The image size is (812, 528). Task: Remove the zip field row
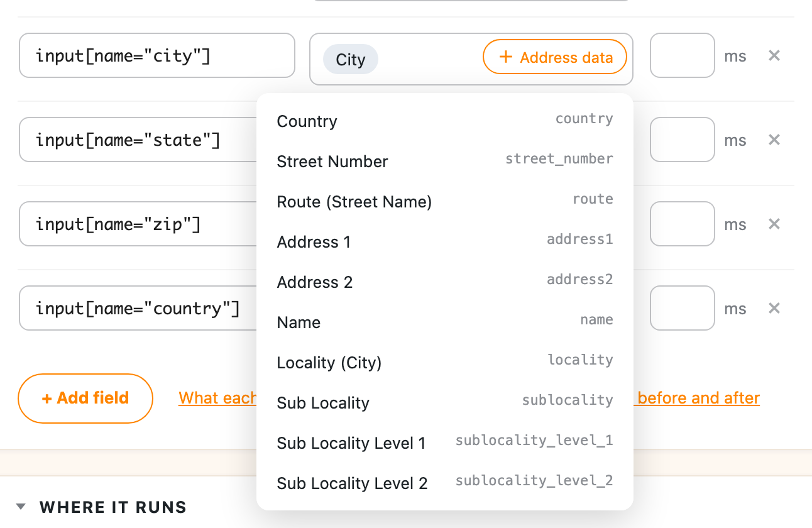pyautogui.click(x=774, y=224)
